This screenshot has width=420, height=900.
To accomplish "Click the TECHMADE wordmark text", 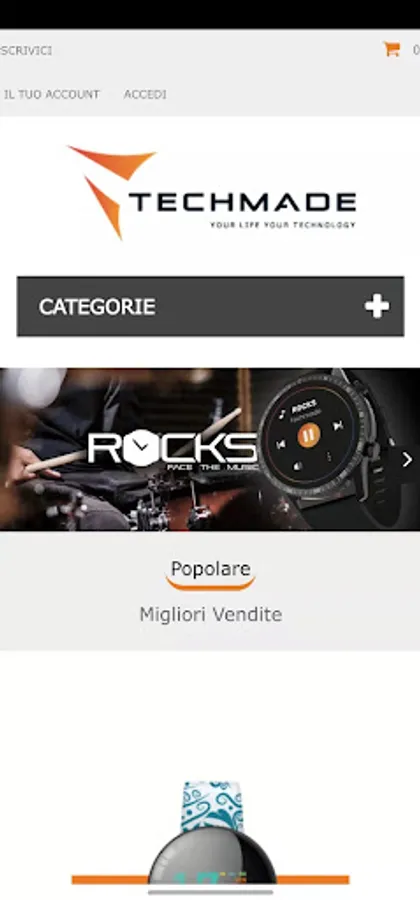I will pyautogui.click(x=242, y=203).
